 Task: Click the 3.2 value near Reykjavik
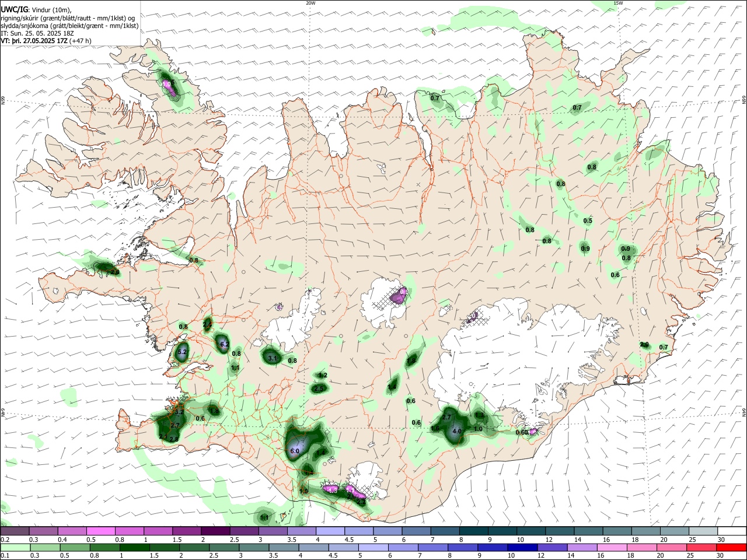pyautogui.click(x=180, y=412)
